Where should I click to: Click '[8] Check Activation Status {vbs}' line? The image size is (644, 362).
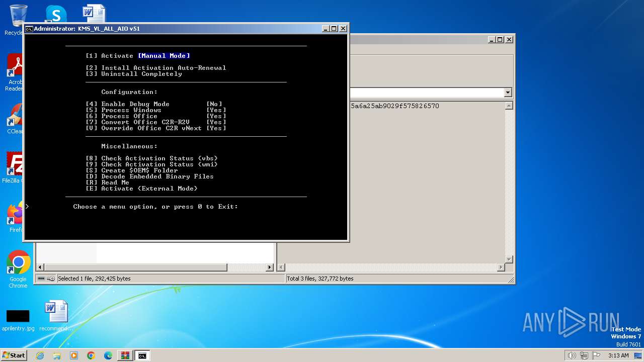152,158
